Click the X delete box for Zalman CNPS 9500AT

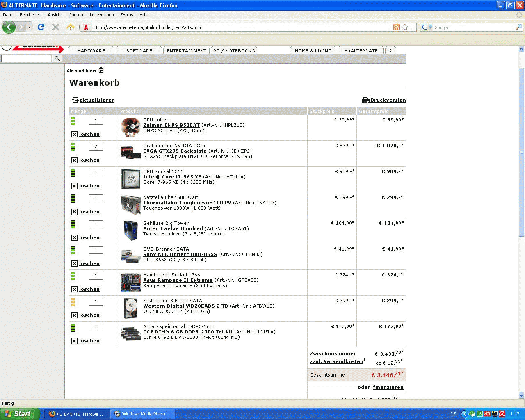coord(74,134)
